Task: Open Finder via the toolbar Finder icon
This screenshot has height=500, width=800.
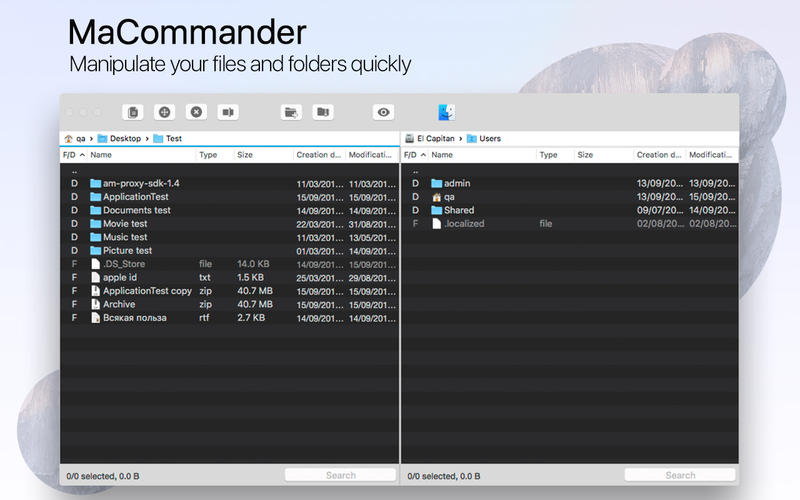Action: pyautogui.click(x=446, y=112)
